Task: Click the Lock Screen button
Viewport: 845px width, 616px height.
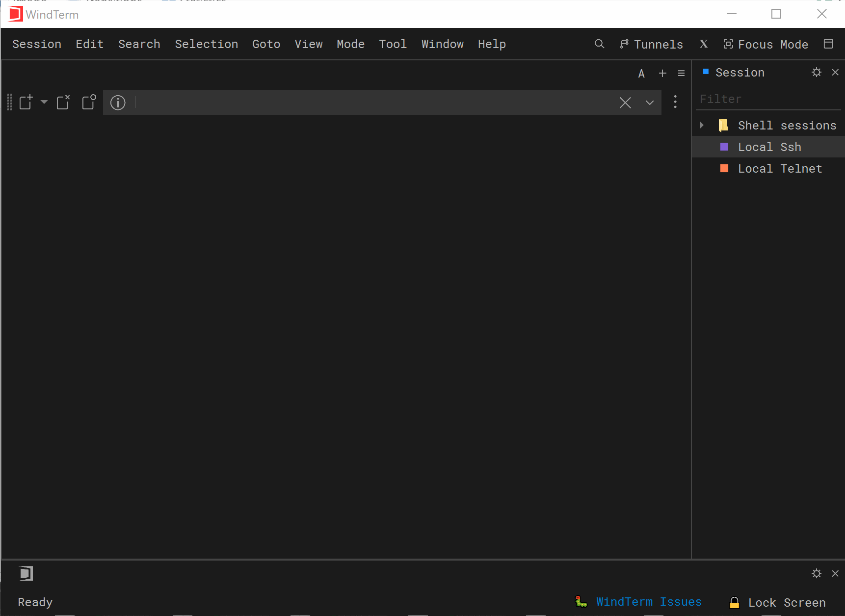Action: (777, 602)
